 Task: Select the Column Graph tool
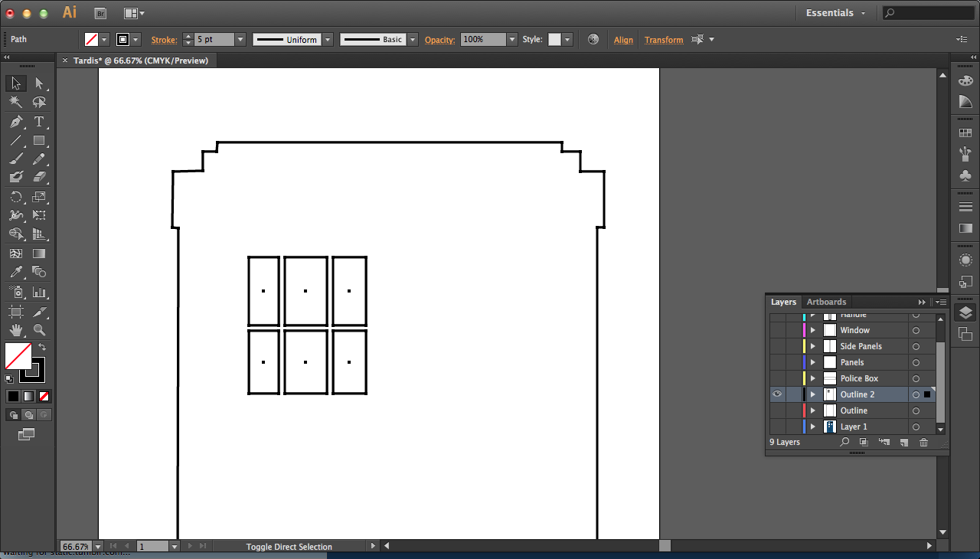[x=39, y=292]
